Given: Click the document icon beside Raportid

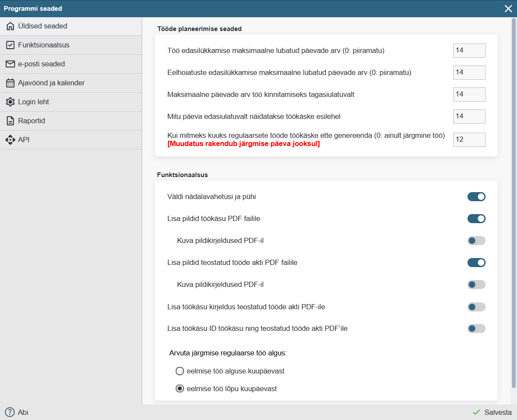Looking at the screenshot, I should coord(10,121).
